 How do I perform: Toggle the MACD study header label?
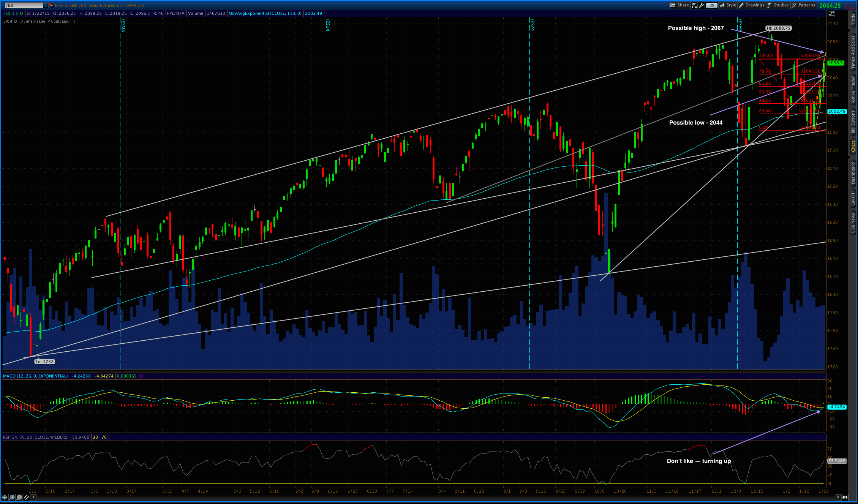pos(35,376)
